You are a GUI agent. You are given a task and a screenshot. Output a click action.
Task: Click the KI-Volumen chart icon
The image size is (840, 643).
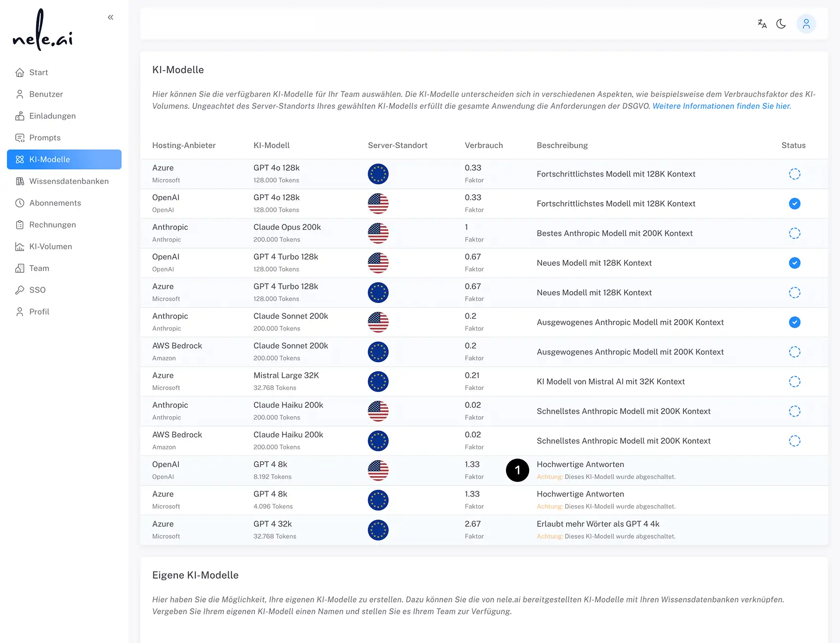(x=20, y=247)
